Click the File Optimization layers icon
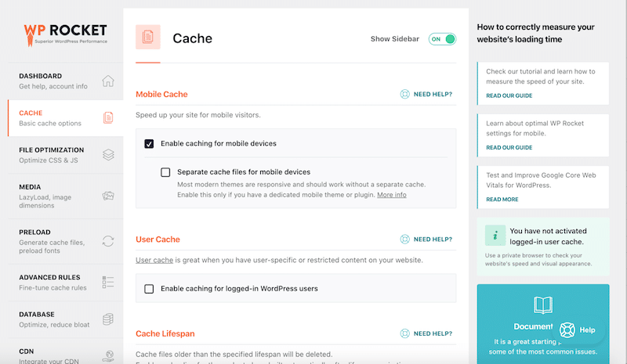627x364 pixels. click(x=108, y=155)
